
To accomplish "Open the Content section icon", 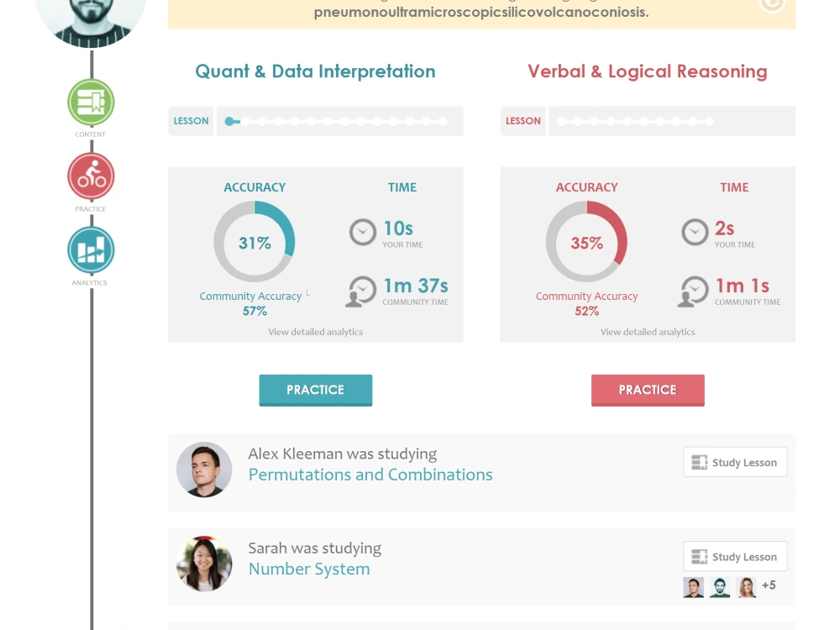I will (91, 102).
